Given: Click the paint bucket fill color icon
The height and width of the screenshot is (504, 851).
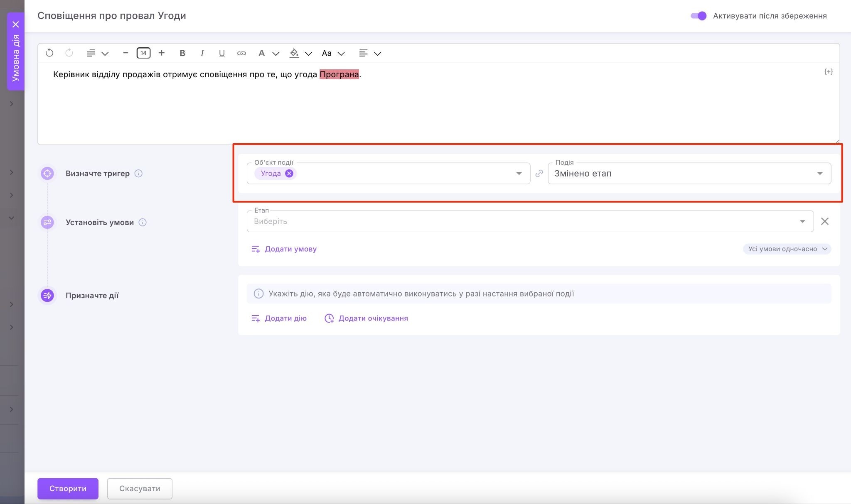Looking at the screenshot, I should pyautogui.click(x=294, y=53).
